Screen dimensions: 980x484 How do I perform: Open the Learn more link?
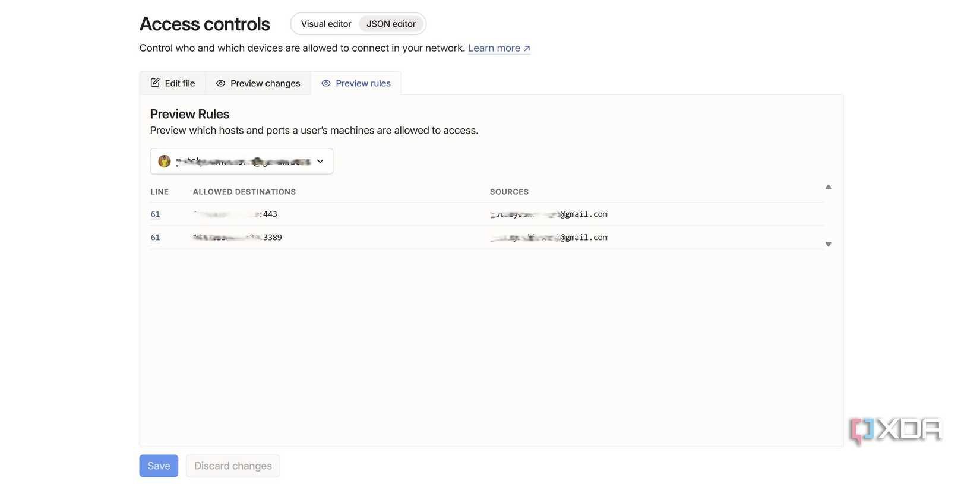[x=494, y=49]
